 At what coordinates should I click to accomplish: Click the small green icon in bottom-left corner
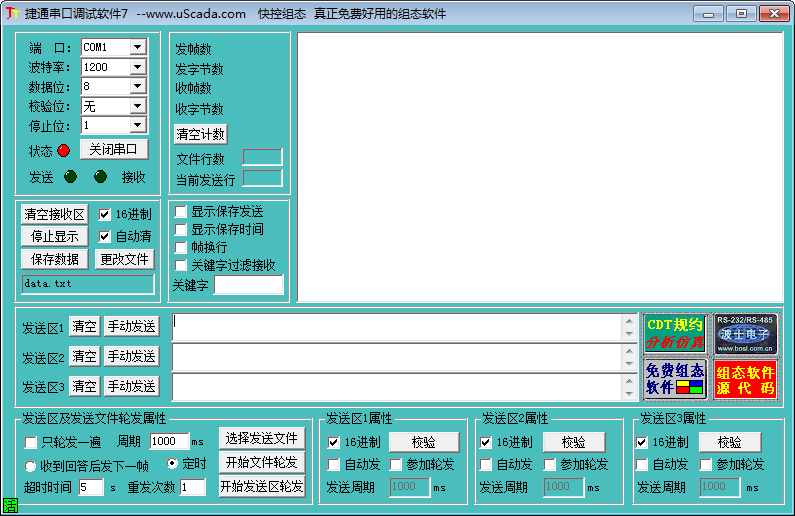click(10, 507)
